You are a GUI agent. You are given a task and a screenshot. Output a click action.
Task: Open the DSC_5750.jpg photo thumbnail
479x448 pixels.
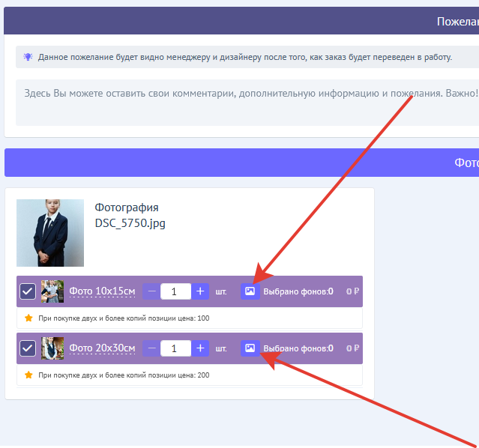coord(50,233)
